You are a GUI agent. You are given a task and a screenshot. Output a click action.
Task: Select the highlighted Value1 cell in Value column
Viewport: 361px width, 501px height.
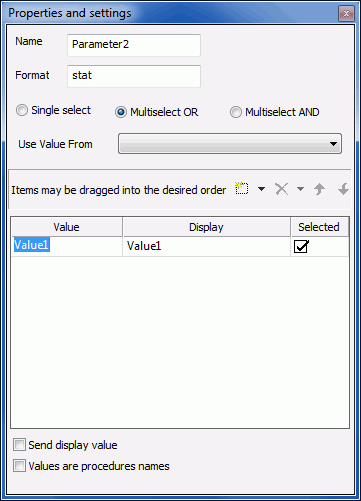tap(67, 246)
